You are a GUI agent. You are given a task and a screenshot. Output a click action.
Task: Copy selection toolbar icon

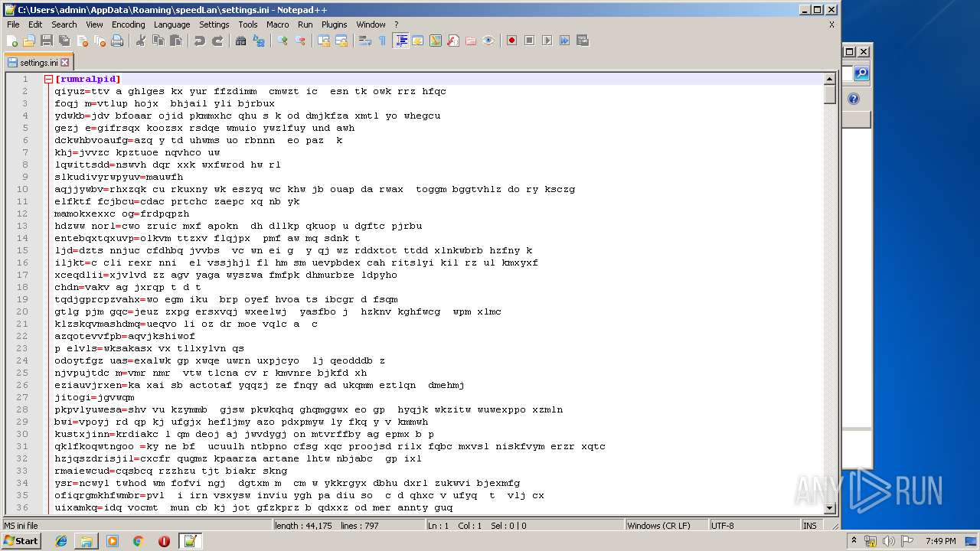pos(158,41)
